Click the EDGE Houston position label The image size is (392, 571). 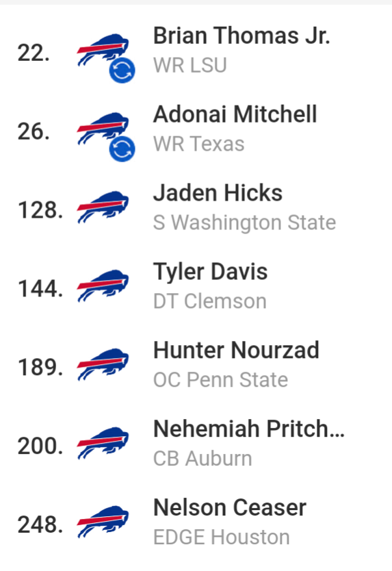click(222, 537)
